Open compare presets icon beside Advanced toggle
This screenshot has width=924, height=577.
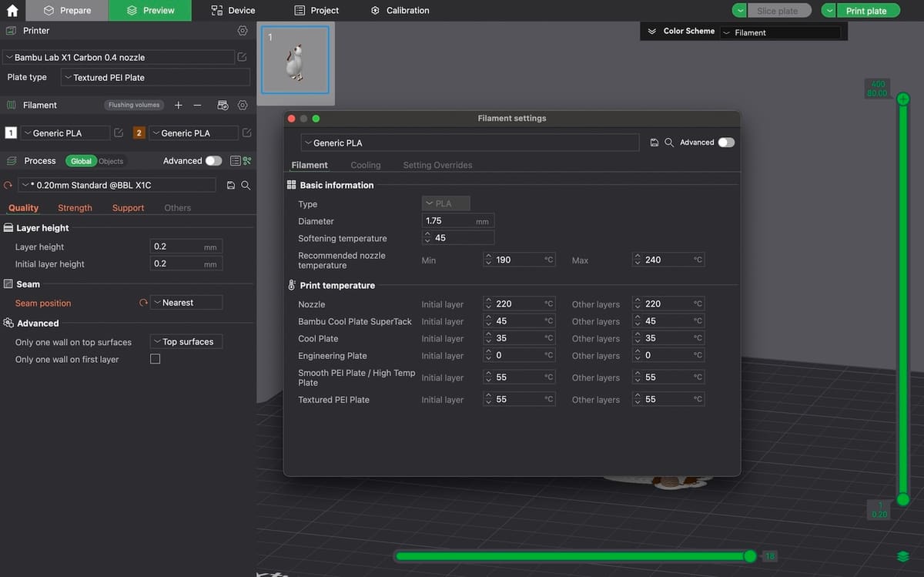247,161
